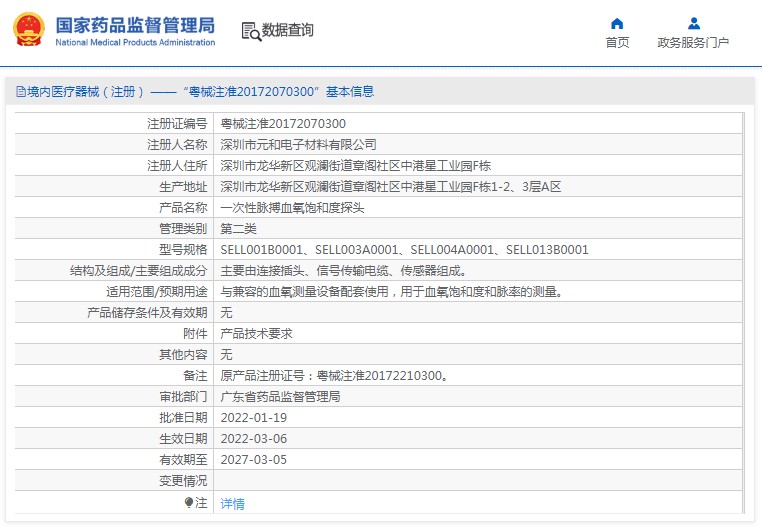Click National Medical Products Administration text

coord(135,42)
